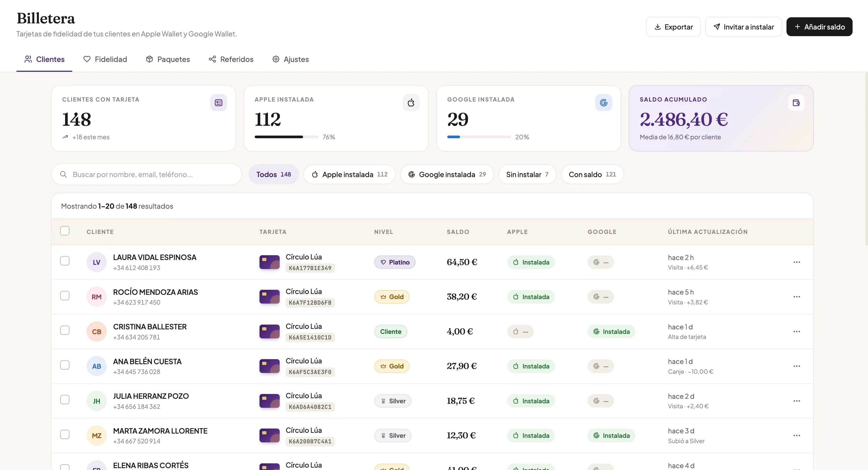
Task: Click the Añadir saldo button
Action: [x=819, y=27]
